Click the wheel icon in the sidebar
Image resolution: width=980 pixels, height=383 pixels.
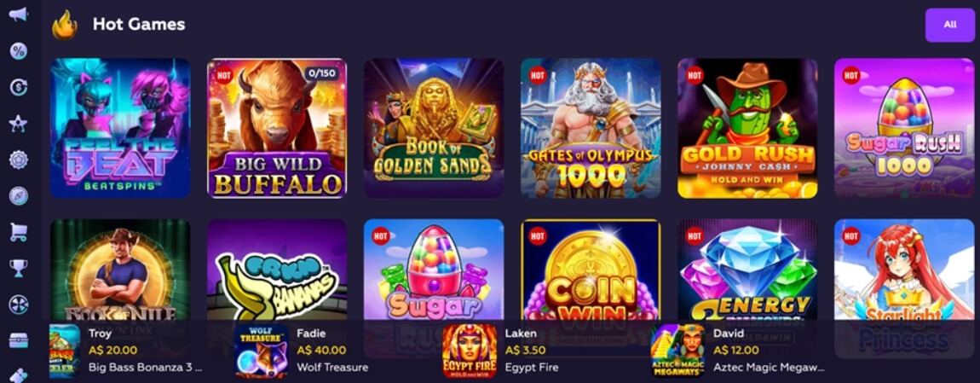(18, 305)
